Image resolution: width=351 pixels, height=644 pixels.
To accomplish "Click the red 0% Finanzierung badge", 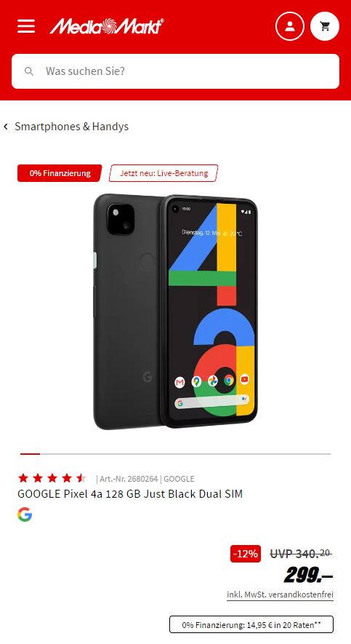I will point(60,173).
